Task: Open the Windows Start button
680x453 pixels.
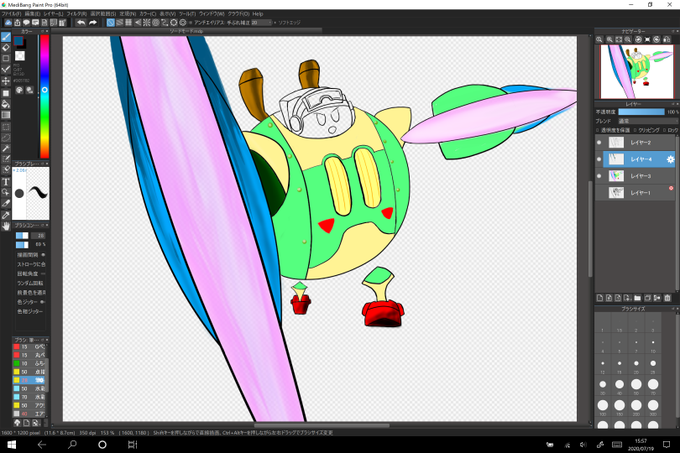Action: pos(12,445)
